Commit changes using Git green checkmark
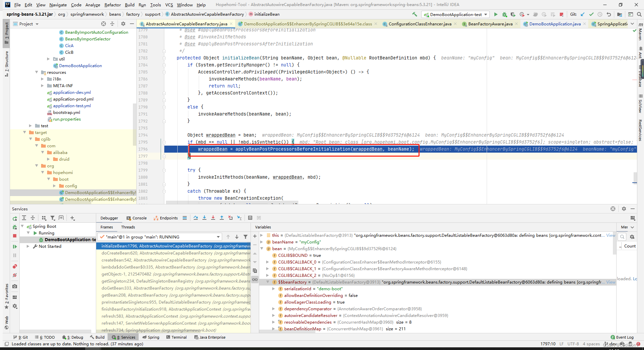The width and height of the screenshot is (644, 350). click(592, 14)
